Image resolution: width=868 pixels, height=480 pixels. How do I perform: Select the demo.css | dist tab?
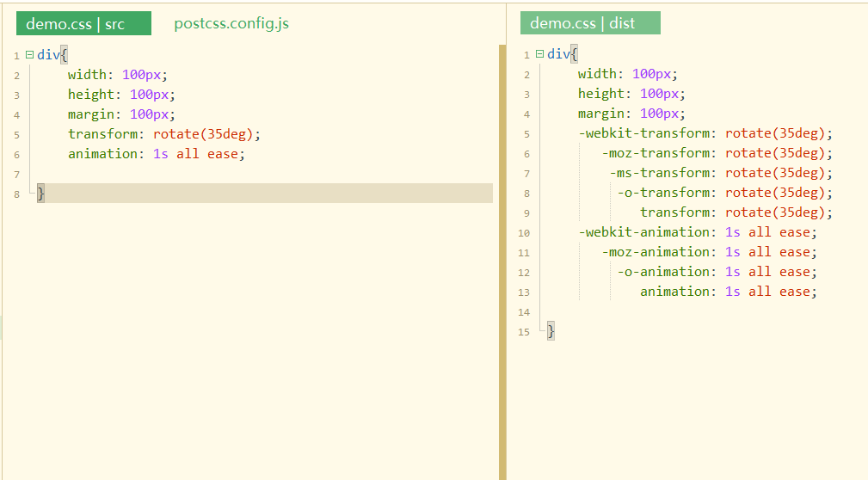click(590, 23)
